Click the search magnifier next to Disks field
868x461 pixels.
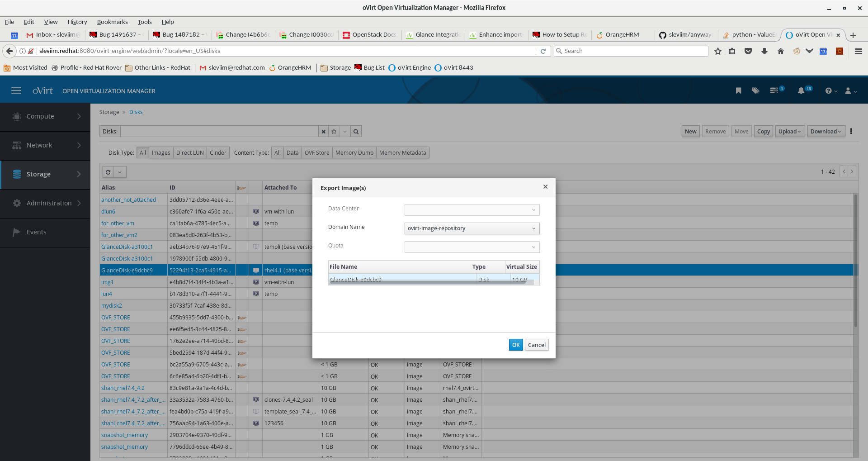point(356,132)
